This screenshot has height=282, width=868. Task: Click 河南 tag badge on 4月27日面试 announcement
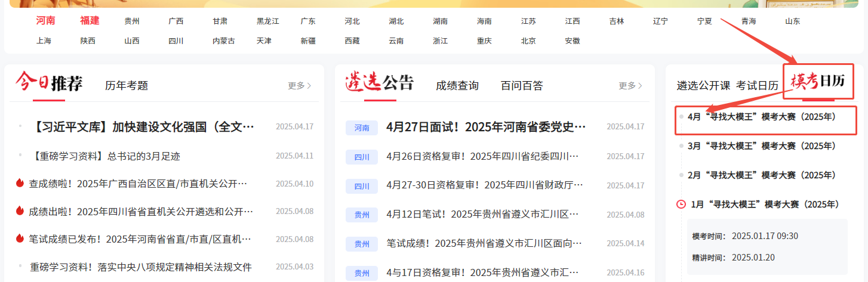361,128
